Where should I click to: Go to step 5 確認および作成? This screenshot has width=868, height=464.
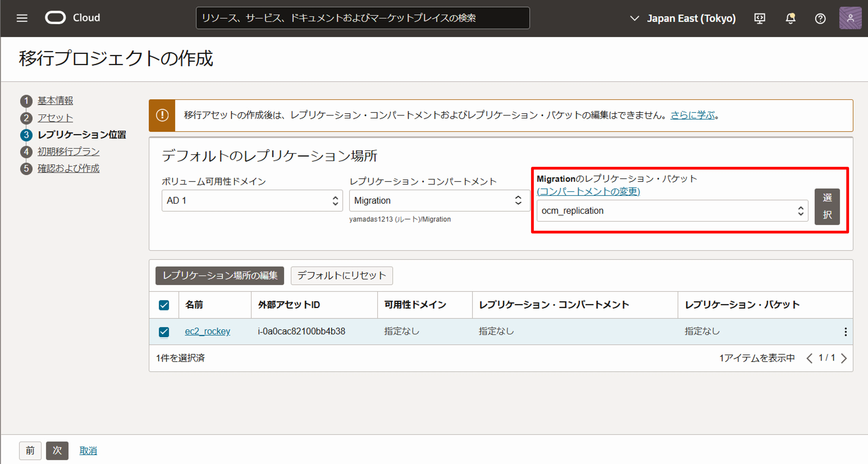(x=68, y=168)
